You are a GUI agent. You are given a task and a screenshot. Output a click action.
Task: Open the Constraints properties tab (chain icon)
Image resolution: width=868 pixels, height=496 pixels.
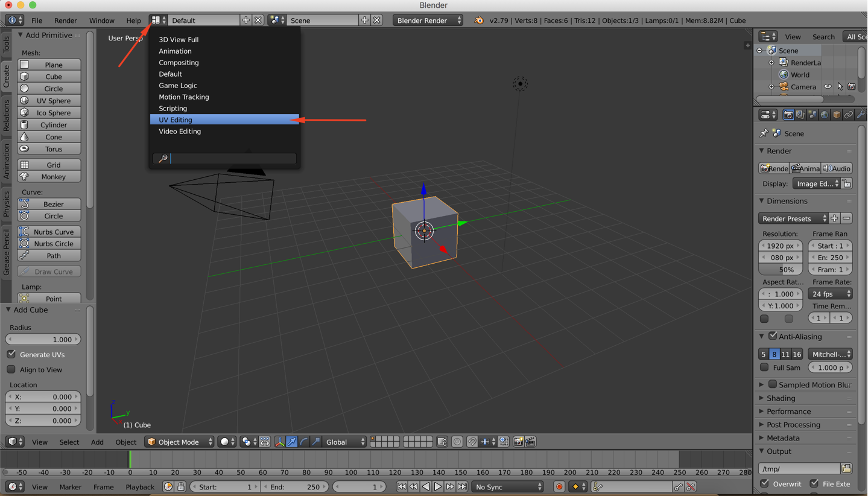pos(849,115)
